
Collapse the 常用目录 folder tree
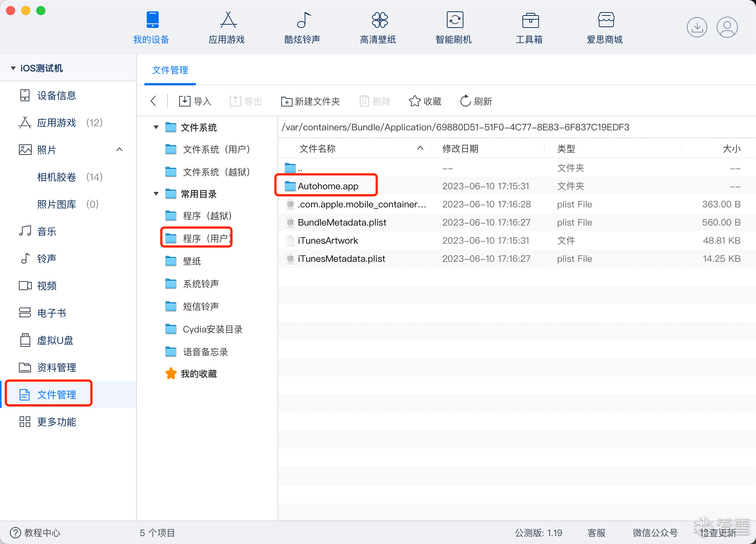pos(156,194)
